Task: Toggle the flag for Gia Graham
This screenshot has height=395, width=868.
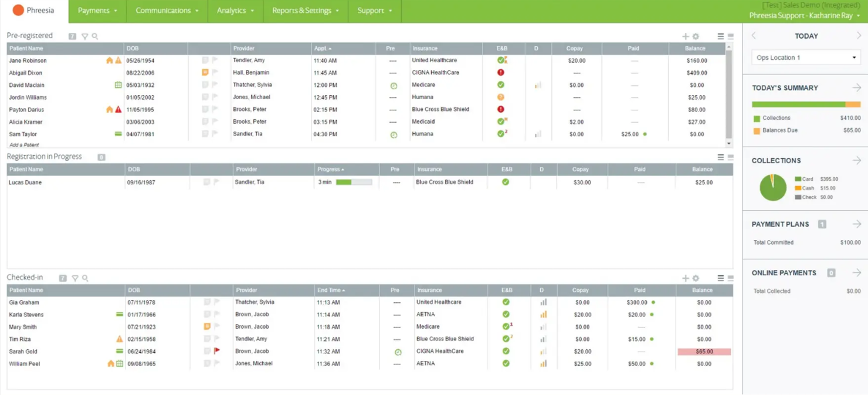Action: coord(217,302)
